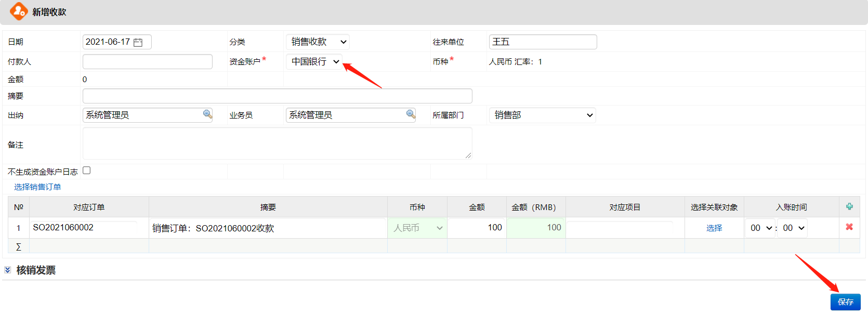This screenshot has height=313, width=868.
Task: Open the 入账时间 hour dropdown
Action: coord(760,228)
